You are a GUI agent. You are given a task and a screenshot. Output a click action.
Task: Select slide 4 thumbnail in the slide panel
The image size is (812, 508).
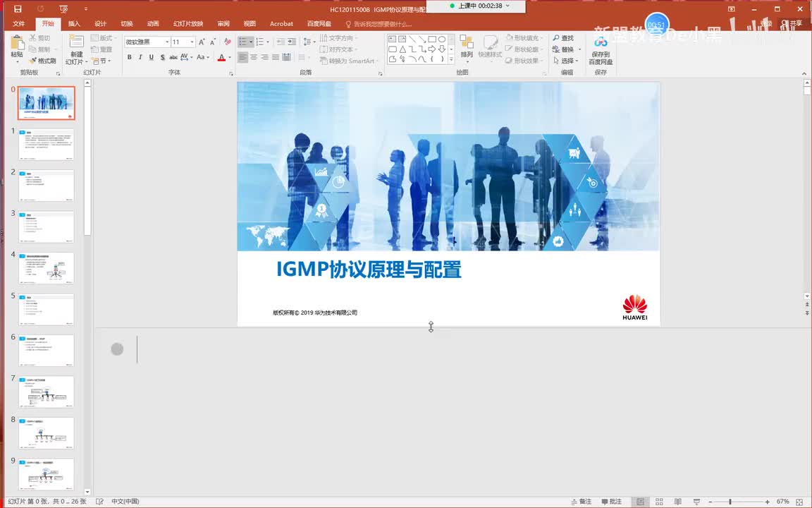pyautogui.click(x=46, y=268)
